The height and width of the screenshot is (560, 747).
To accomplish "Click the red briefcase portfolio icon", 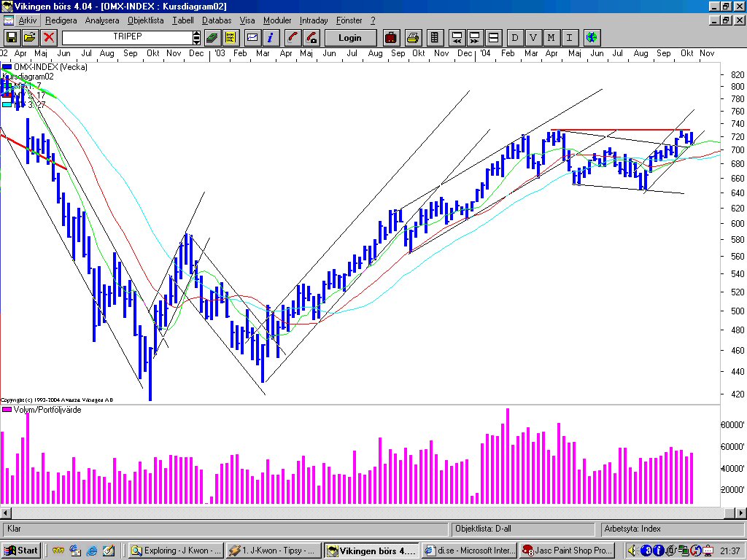I will [391, 37].
